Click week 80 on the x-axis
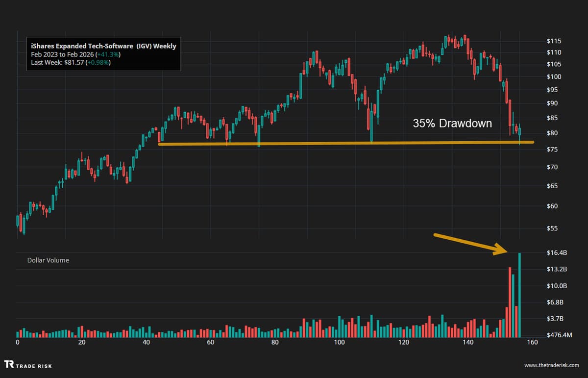This screenshot has height=378, width=588. tap(275, 343)
